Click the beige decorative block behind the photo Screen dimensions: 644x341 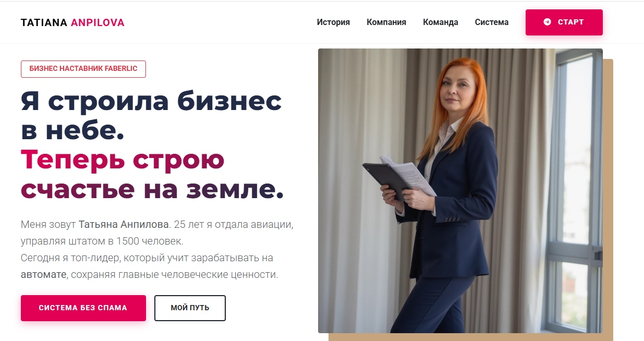point(608,198)
